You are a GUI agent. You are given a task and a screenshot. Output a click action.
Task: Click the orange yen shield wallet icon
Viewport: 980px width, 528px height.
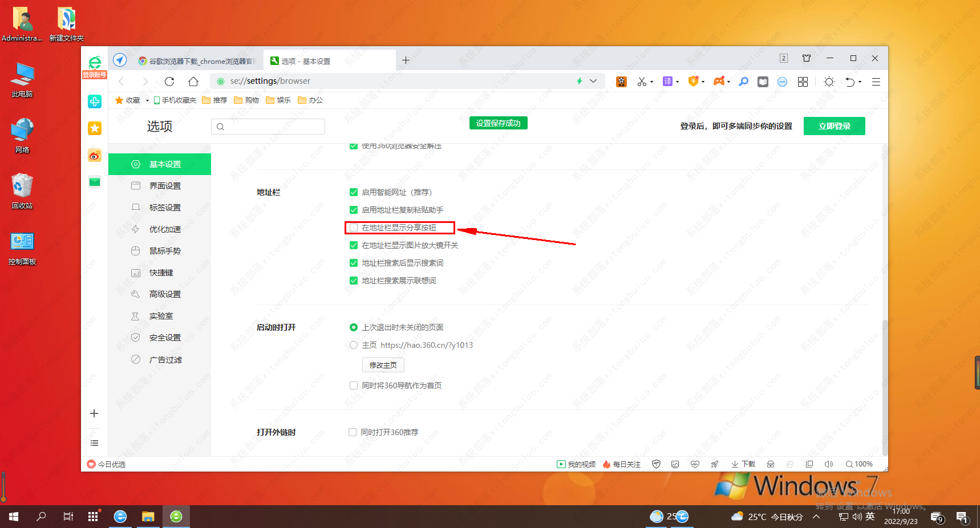click(693, 82)
